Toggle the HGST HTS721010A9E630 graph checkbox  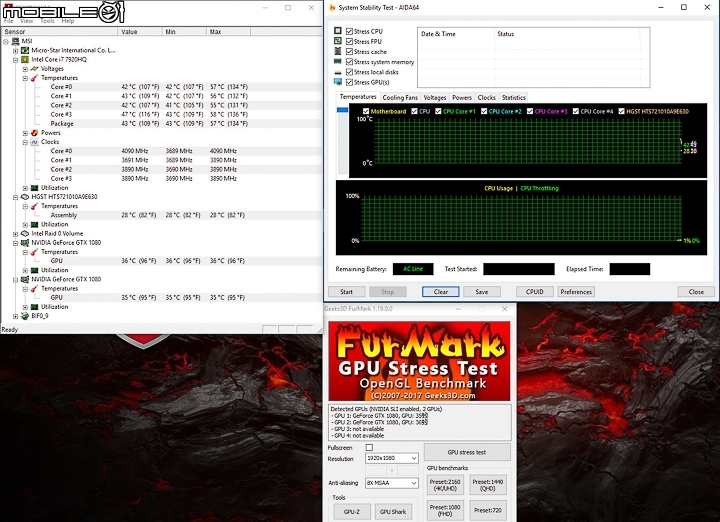(621, 111)
